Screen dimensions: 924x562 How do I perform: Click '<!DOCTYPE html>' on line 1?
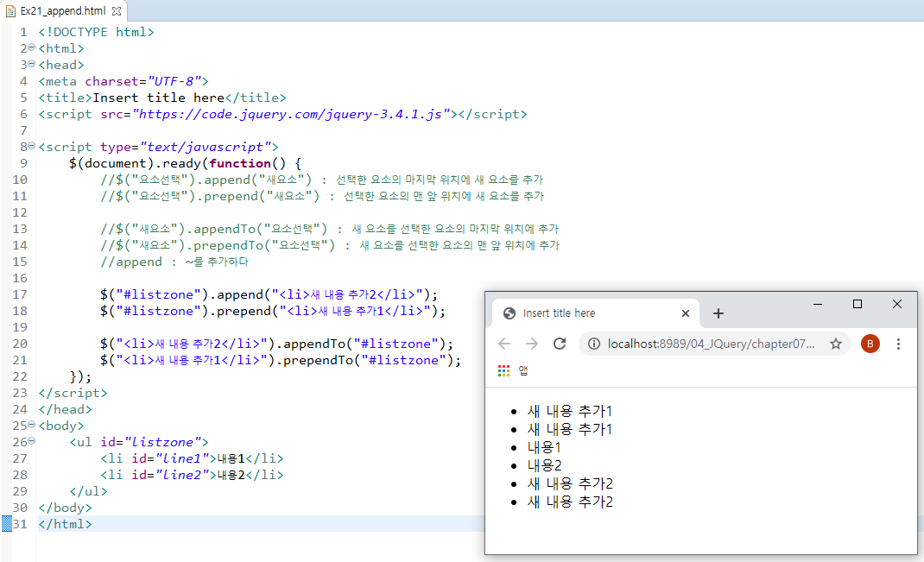tap(96, 32)
